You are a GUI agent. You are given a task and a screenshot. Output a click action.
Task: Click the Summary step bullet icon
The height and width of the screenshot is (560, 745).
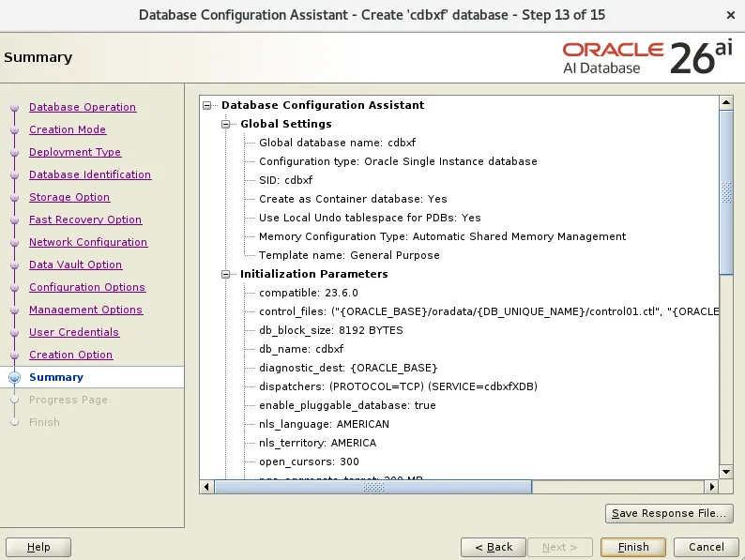(15, 377)
